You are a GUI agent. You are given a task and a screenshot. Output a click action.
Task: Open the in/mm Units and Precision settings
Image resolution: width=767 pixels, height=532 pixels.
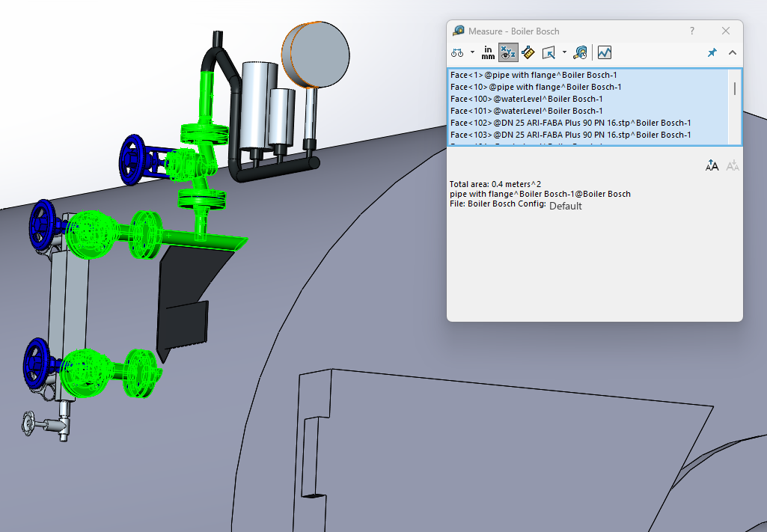[488, 53]
